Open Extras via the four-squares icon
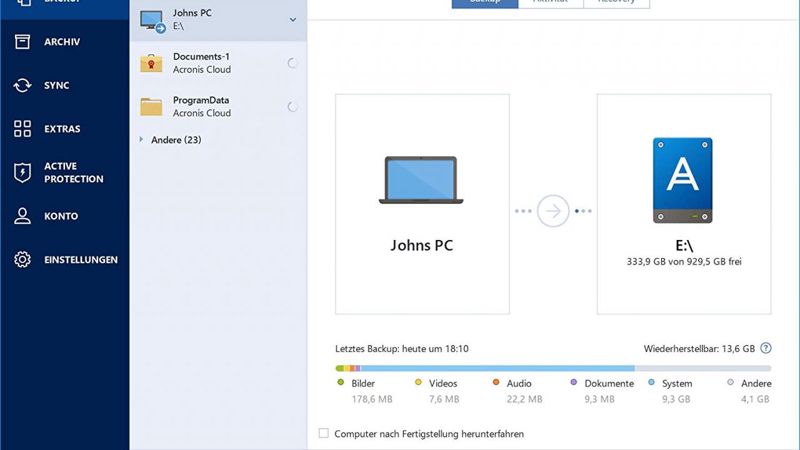Screen dimensions: 800x450 point(22,129)
